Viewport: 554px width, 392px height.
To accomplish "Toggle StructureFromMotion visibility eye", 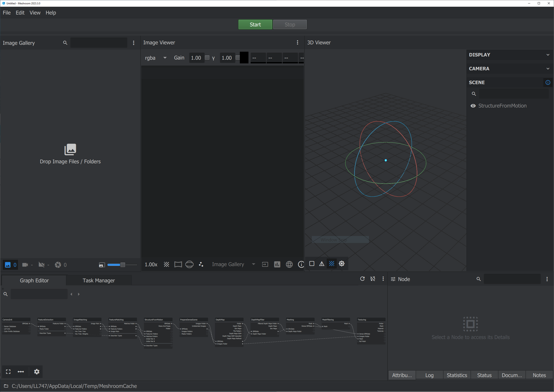I will [473, 106].
